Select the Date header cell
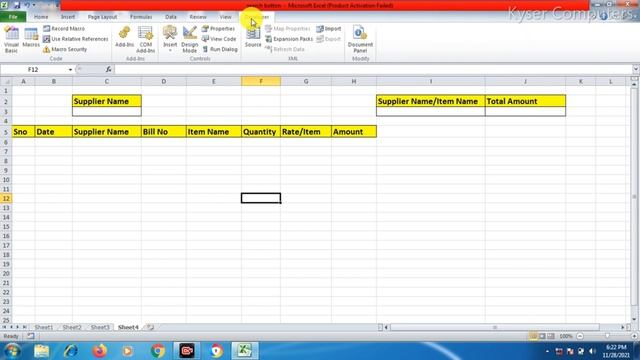This screenshot has height=360, width=640. [x=53, y=132]
